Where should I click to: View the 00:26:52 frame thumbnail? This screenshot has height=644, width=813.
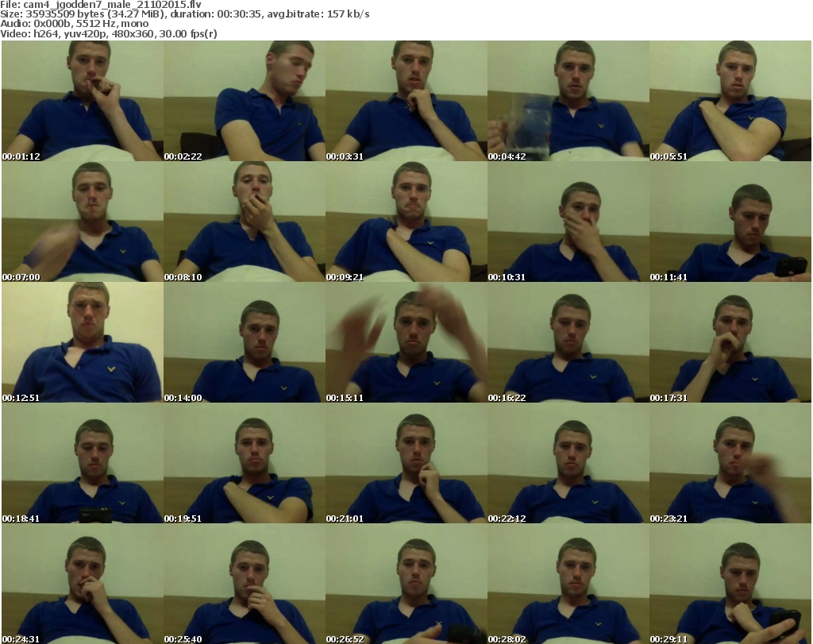tap(406, 584)
